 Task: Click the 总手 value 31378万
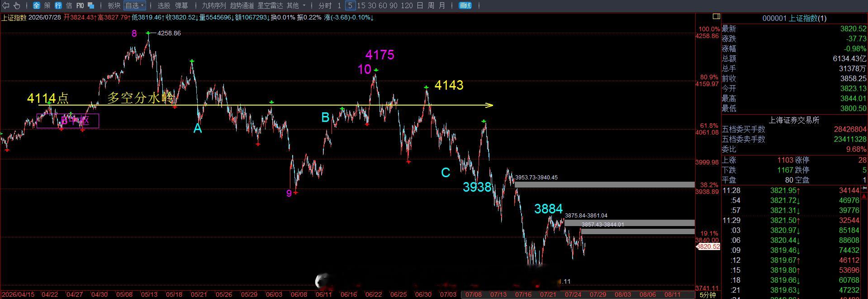853,68
